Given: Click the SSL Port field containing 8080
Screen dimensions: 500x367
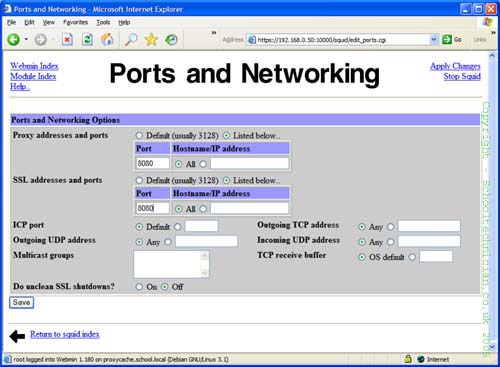Looking at the screenshot, I should (x=153, y=208).
